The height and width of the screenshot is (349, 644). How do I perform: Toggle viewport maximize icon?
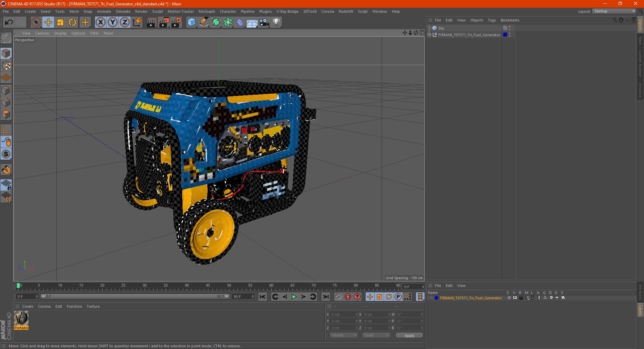click(x=422, y=33)
